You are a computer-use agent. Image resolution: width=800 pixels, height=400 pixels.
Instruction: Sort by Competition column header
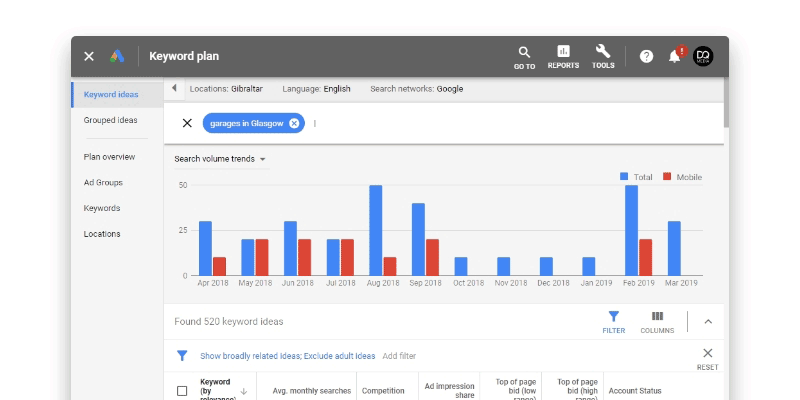(x=383, y=391)
